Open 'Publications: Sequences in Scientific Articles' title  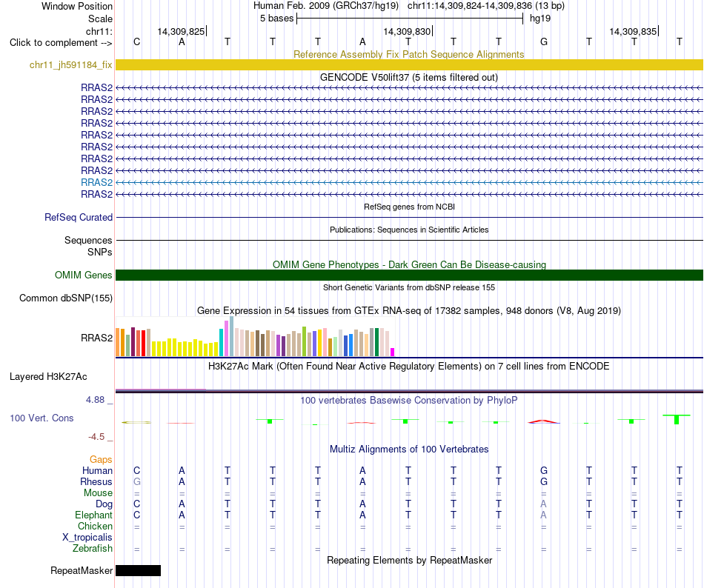pos(409,230)
